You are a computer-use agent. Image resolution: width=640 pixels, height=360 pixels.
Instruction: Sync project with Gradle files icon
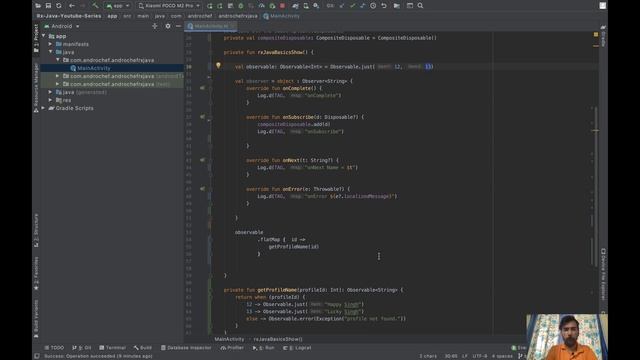(295, 6)
